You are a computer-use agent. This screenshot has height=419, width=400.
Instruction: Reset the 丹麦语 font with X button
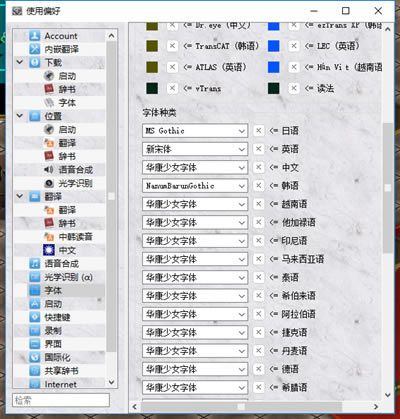[258, 351]
